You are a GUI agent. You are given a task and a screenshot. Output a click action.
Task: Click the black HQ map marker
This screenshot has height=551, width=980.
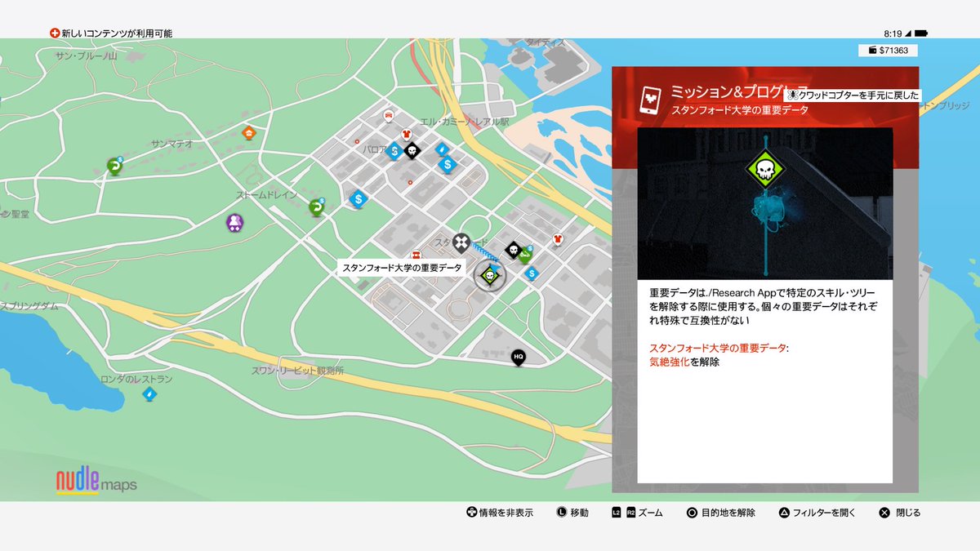coord(518,358)
